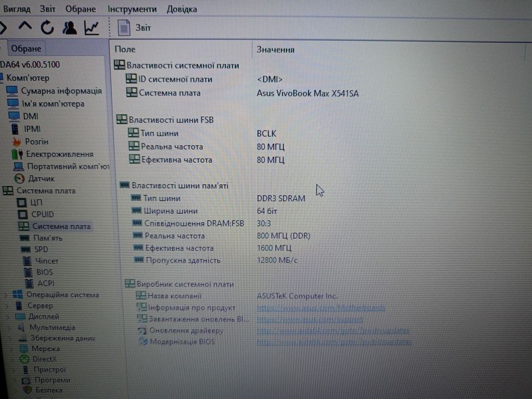Select Датчик sensor tree item
Image resolution: width=532 pixels, height=399 pixels.
(41, 178)
